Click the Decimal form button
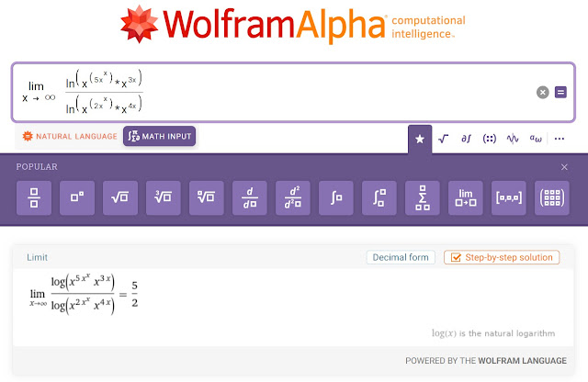 click(x=401, y=257)
